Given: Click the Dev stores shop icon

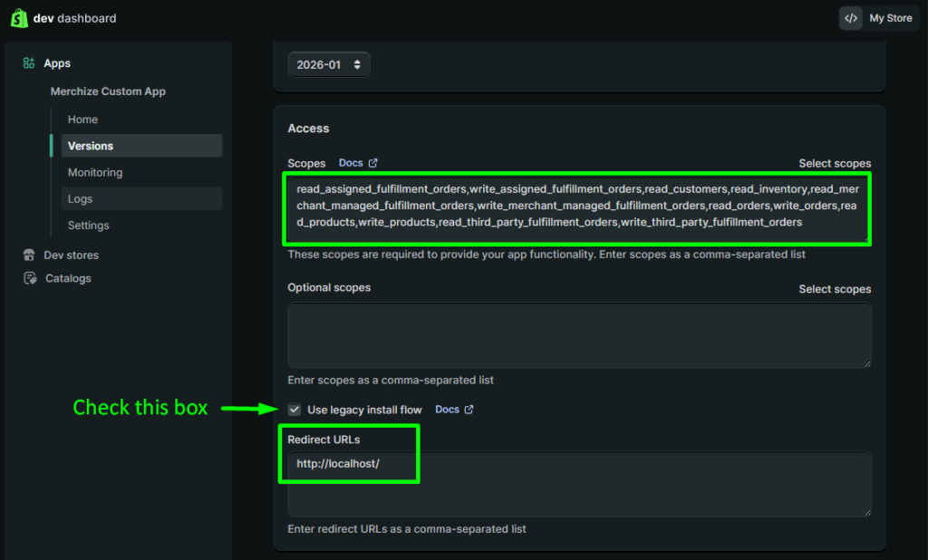Looking at the screenshot, I should (x=29, y=256).
